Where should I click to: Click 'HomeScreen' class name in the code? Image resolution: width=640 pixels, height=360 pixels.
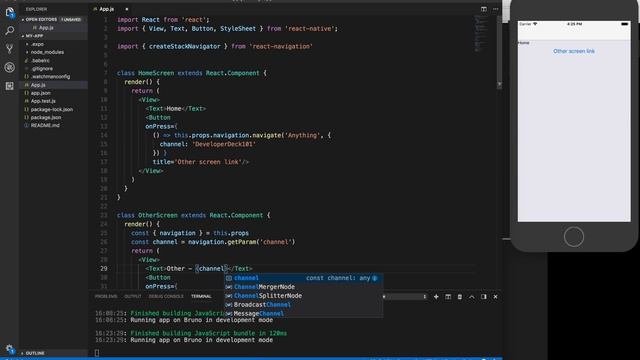[156, 73]
